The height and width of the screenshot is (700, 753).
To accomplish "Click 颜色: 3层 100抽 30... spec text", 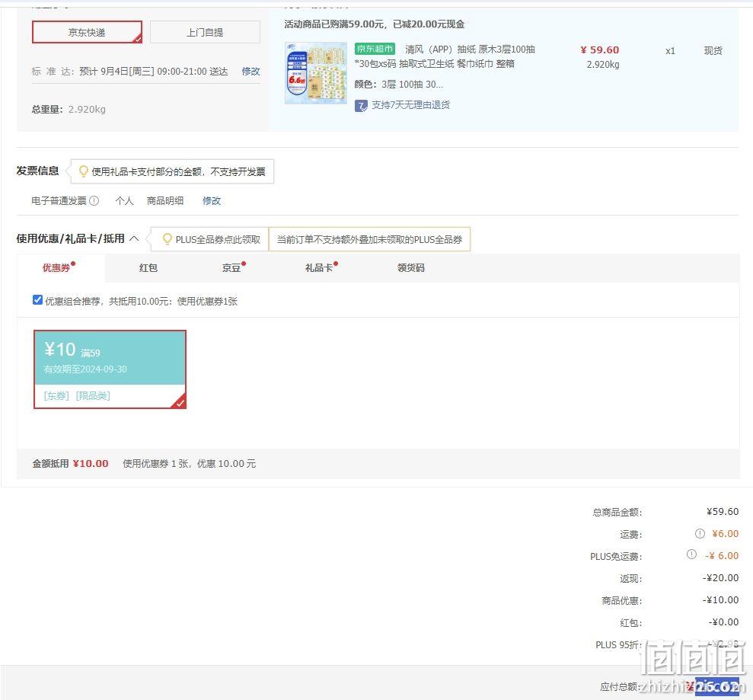I will click(399, 85).
